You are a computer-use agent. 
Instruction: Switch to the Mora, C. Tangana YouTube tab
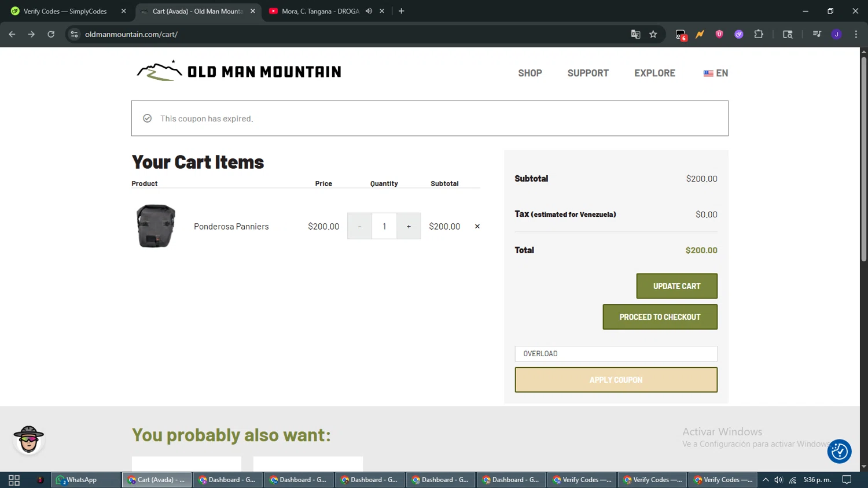320,11
